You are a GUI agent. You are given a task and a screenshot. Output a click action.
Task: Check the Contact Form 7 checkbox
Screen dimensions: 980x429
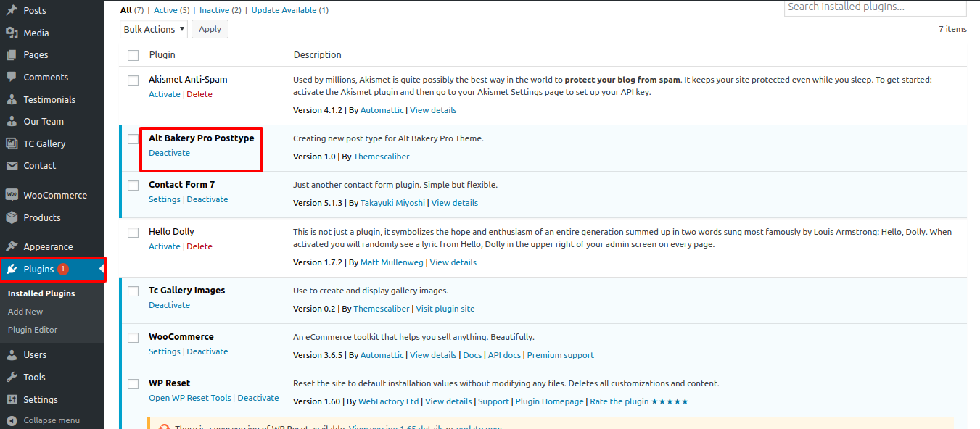point(133,186)
